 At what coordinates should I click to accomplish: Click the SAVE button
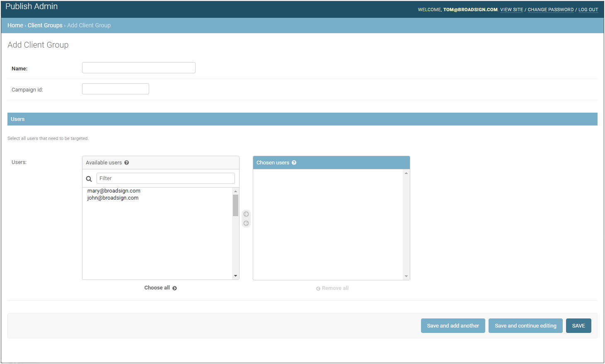click(578, 326)
